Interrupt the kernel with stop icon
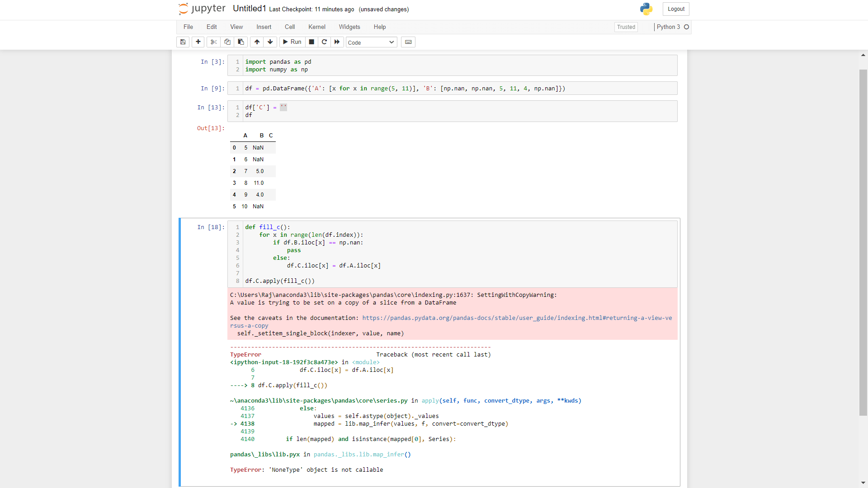This screenshot has width=868, height=488. [311, 42]
